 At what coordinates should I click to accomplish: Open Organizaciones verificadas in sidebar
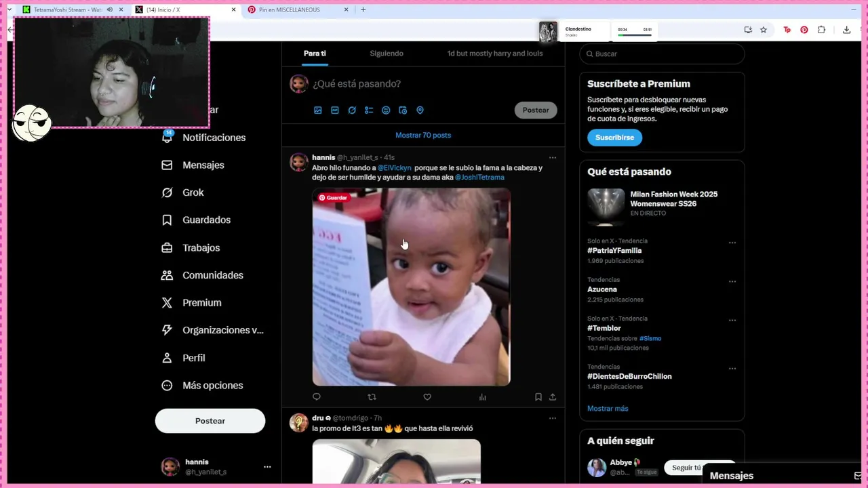click(x=212, y=330)
